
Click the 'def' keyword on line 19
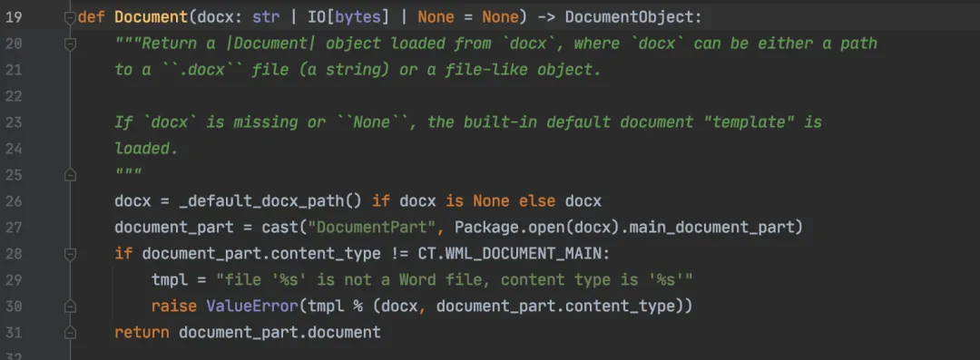[x=92, y=17]
